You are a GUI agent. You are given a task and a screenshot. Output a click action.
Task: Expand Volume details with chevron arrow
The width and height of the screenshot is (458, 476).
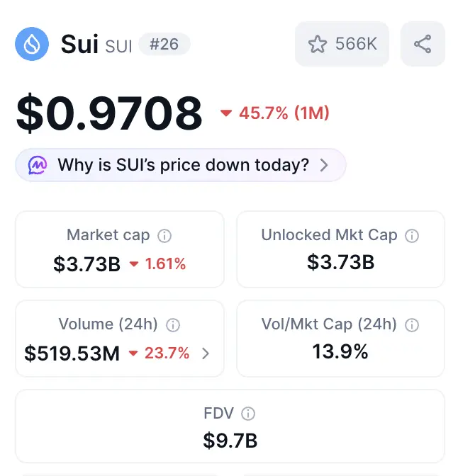206,353
